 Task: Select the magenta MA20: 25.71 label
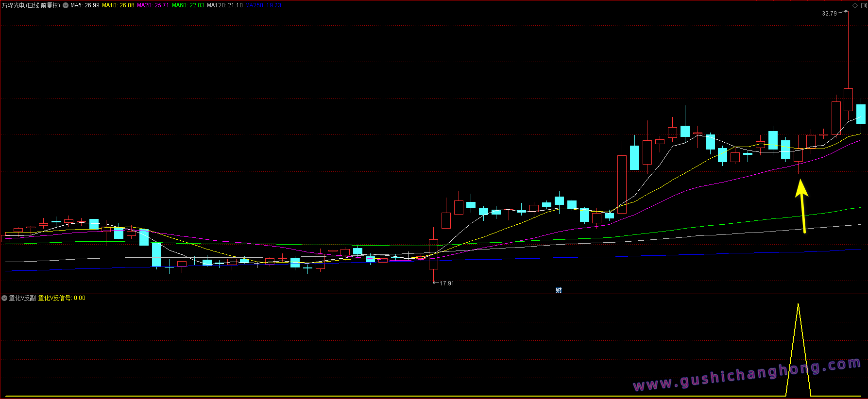[153, 5]
